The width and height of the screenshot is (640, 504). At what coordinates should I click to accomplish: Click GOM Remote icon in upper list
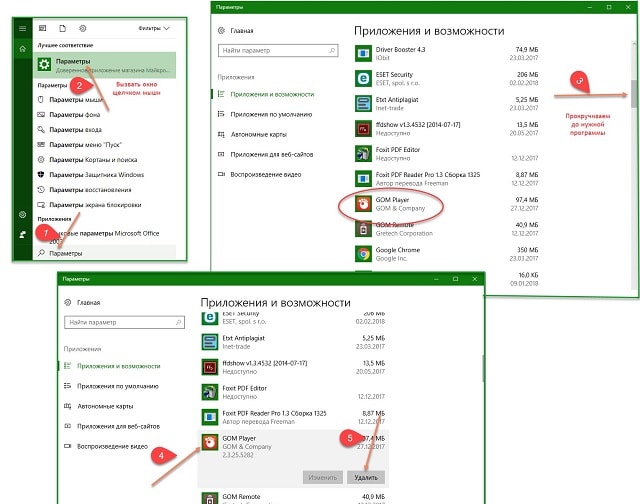click(x=363, y=229)
